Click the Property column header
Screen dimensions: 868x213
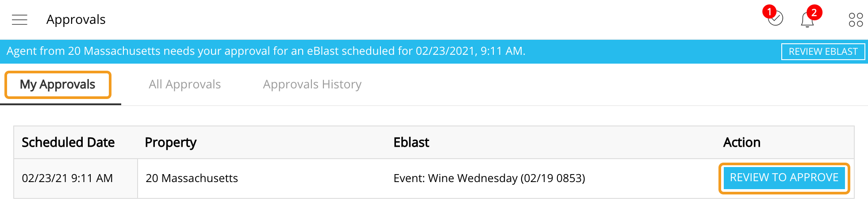point(170,142)
